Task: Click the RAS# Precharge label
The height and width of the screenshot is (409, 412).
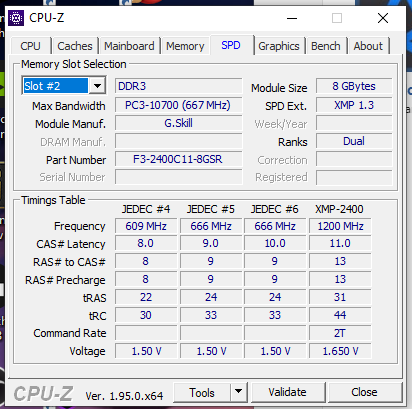Action: pos(65,280)
